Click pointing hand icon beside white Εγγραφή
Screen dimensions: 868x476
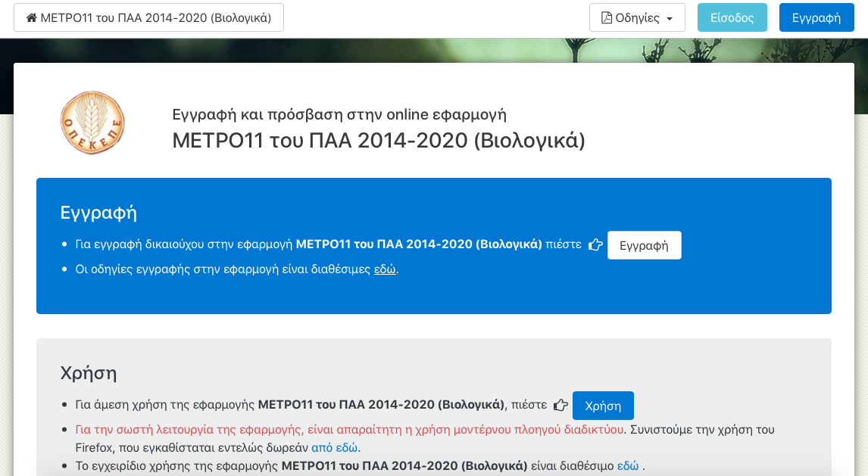pos(595,244)
